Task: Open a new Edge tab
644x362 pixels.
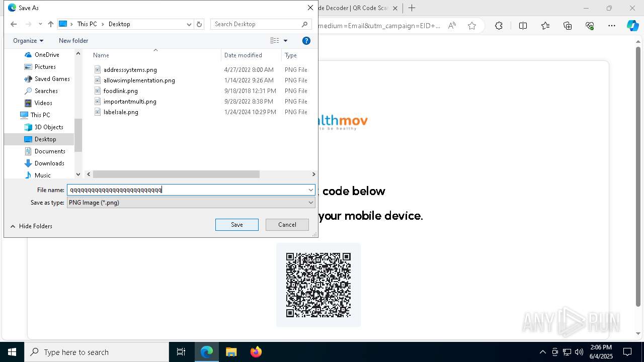Action: coord(412,8)
